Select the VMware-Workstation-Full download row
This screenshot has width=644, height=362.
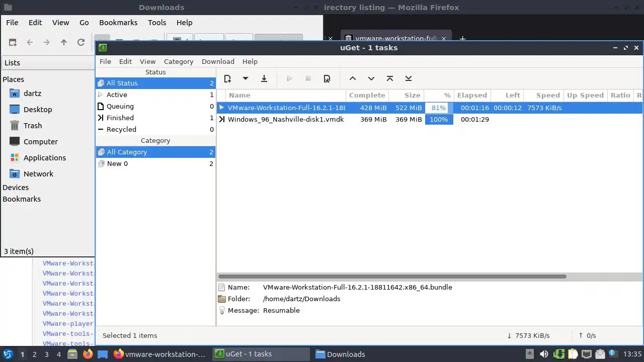pos(430,108)
